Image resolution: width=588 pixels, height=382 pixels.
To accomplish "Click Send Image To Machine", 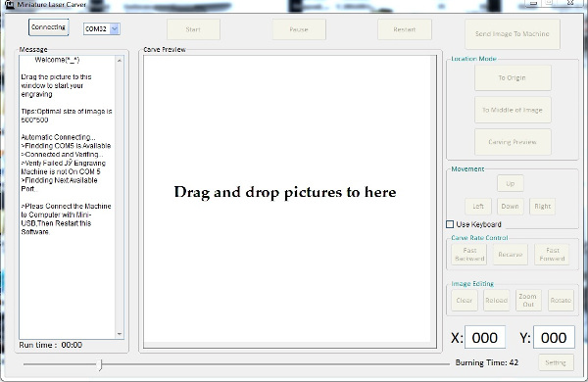I will [x=513, y=34].
